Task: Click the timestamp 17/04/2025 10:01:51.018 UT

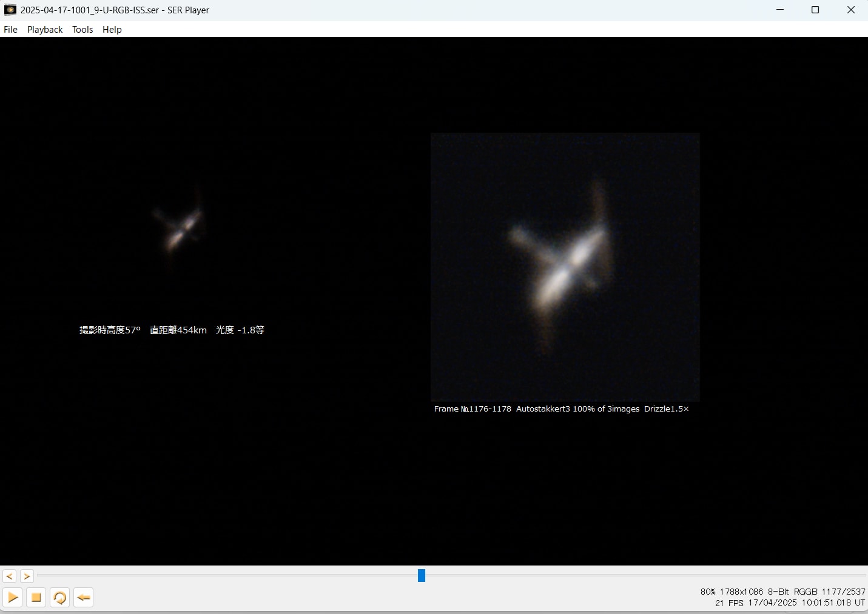Action: 807,602
